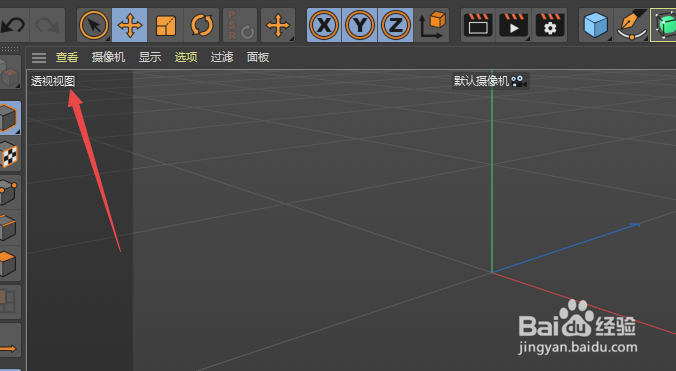The height and width of the screenshot is (371, 676).
Task: Switch to Polygons mode
Action: click(9, 264)
